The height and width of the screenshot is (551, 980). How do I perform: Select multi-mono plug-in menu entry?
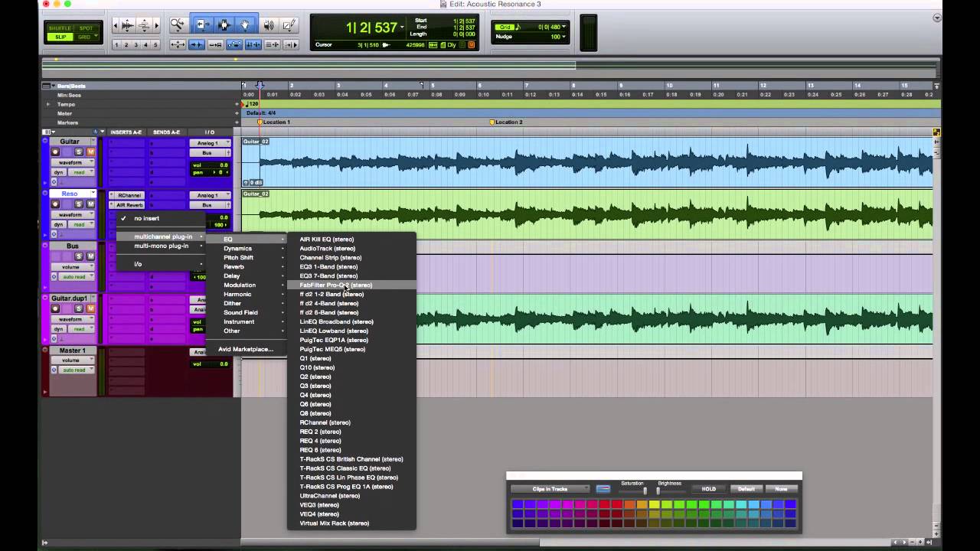click(x=161, y=246)
